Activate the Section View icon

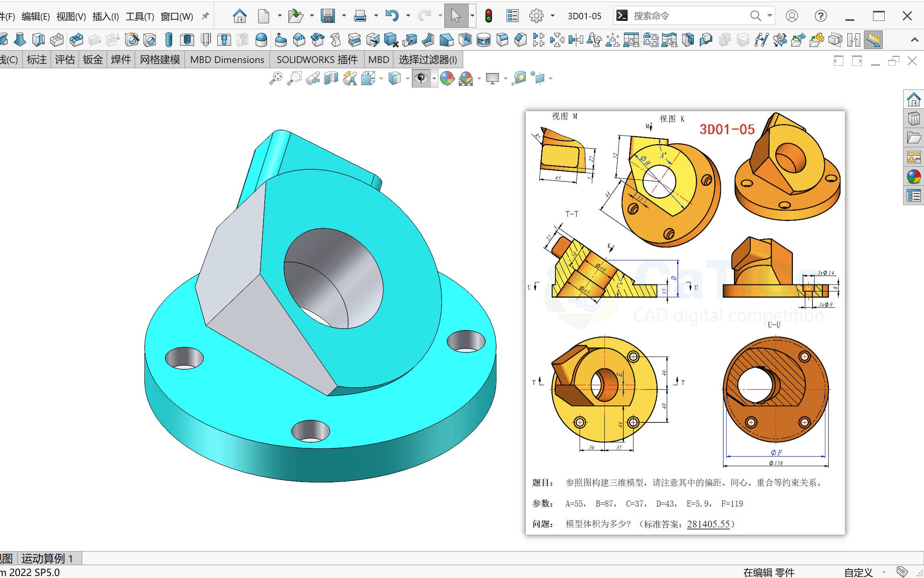pyautogui.click(x=331, y=78)
